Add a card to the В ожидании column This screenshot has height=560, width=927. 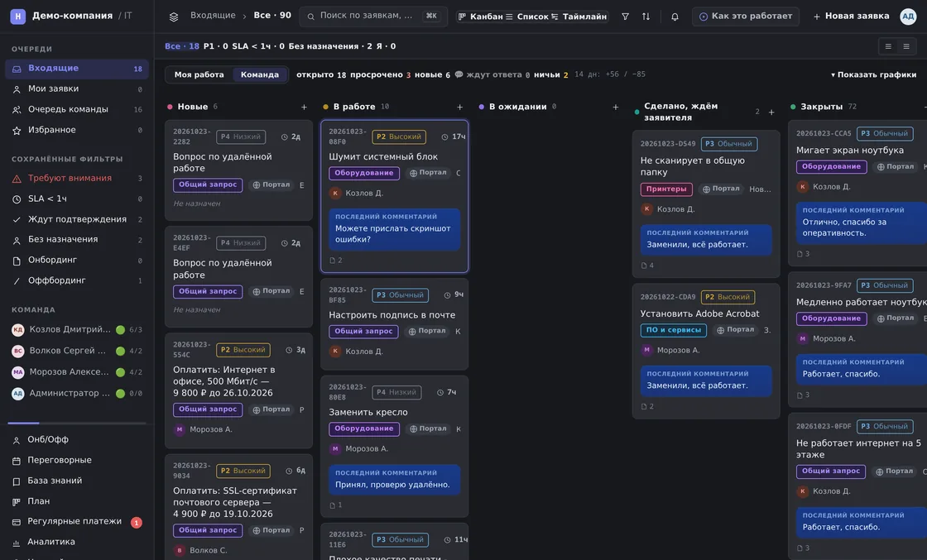[616, 107]
